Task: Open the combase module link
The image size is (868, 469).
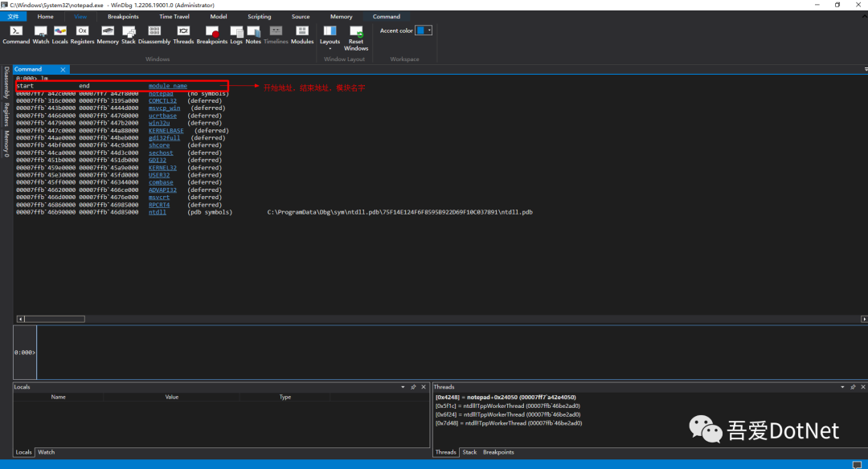Action: click(x=161, y=182)
